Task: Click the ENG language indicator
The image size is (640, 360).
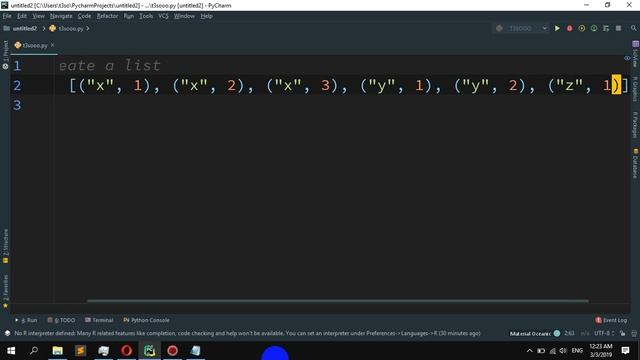Action: [577, 351]
